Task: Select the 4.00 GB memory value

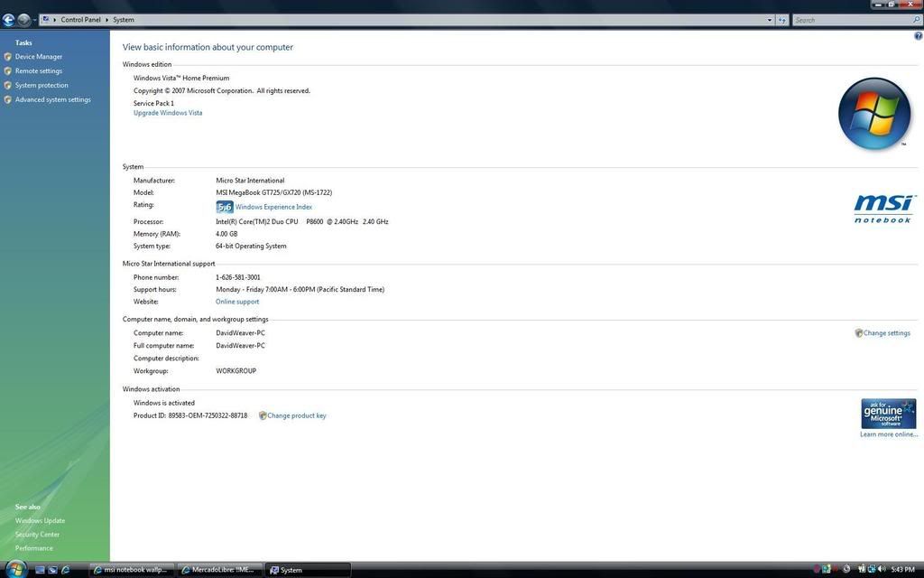Action: click(226, 234)
